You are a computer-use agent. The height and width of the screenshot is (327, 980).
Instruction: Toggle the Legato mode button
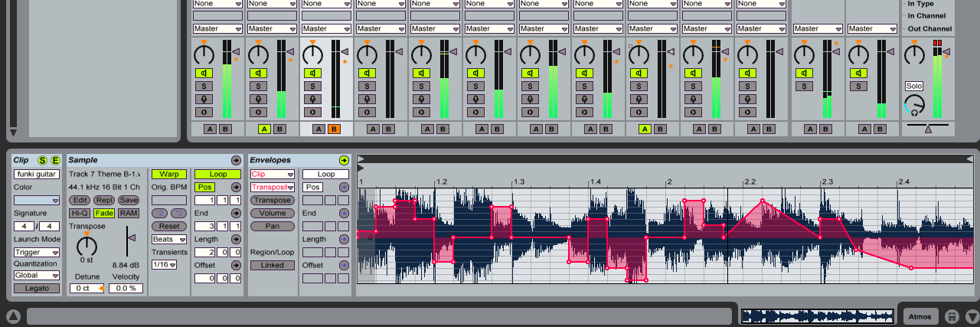coord(37,288)
